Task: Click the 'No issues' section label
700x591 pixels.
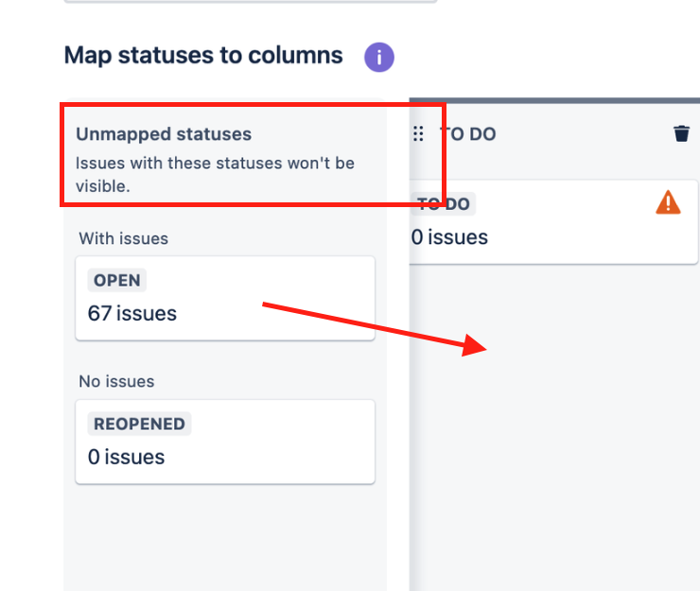Action: coord(116,382)
